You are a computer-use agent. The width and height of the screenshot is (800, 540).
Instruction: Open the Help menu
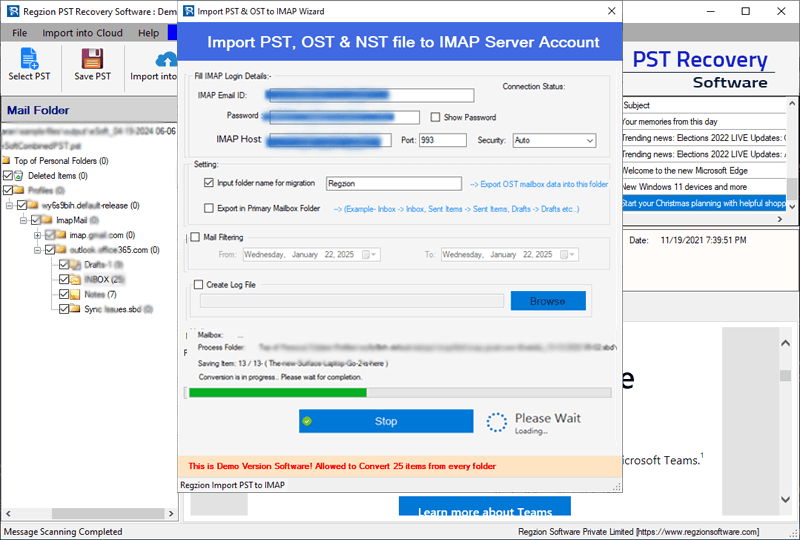coord(148,33)
